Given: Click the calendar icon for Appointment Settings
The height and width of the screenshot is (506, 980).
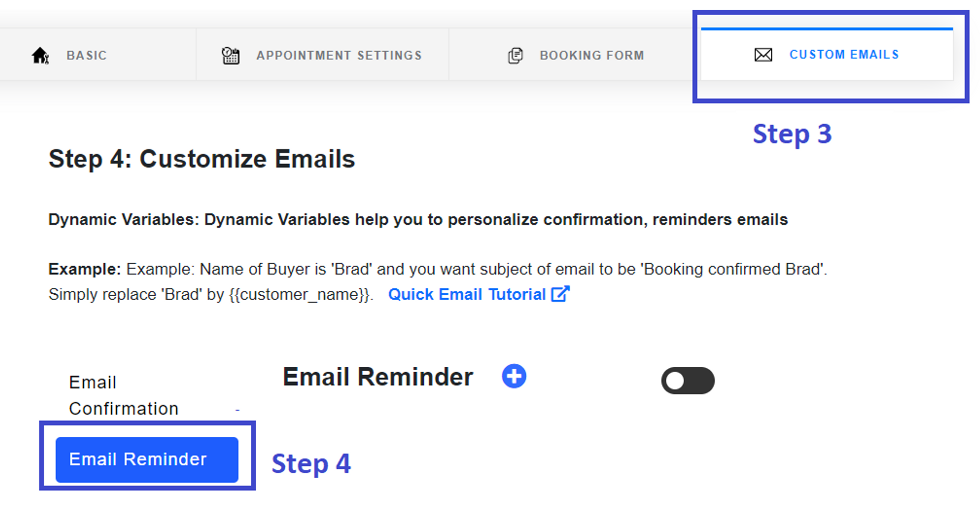Looking at the screenshot, I should [x=230, y=55].
